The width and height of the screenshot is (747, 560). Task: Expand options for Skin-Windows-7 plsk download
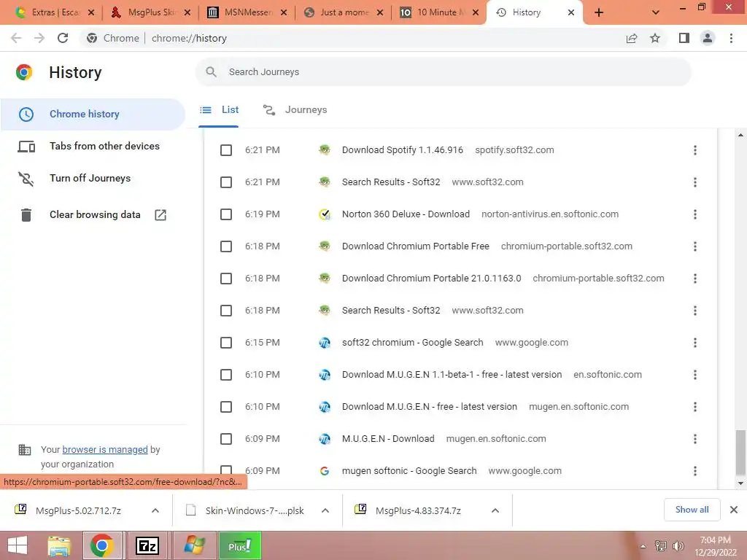tap(325, 510)
